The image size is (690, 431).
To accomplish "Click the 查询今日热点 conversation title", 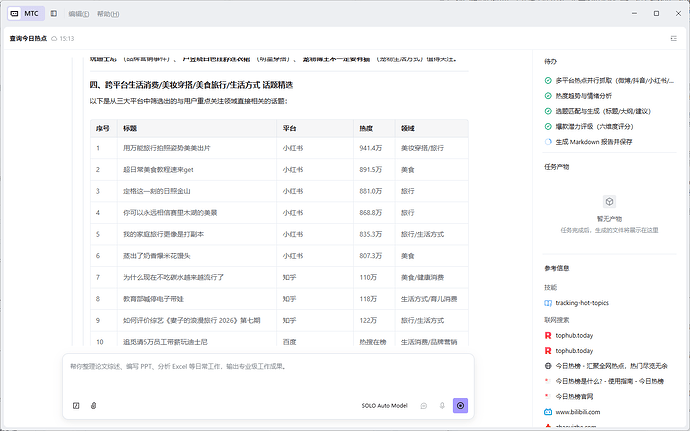I will click(x=28, y=39).
